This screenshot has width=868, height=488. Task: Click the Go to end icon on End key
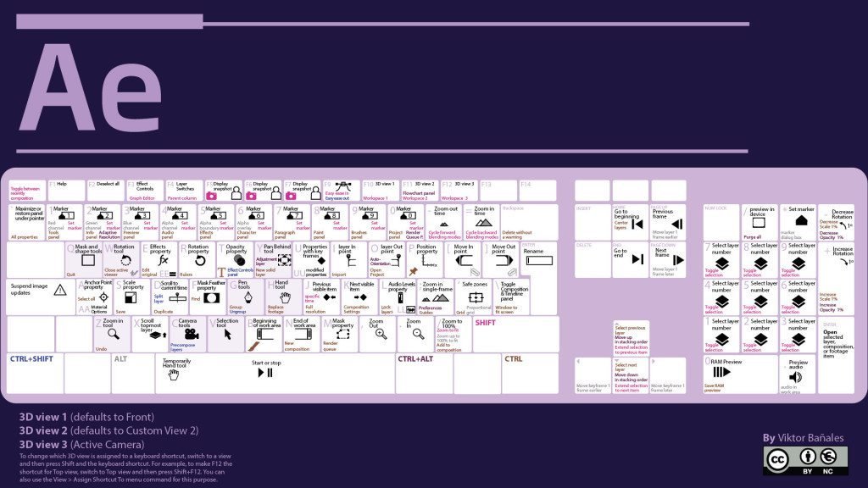(637, 259)
